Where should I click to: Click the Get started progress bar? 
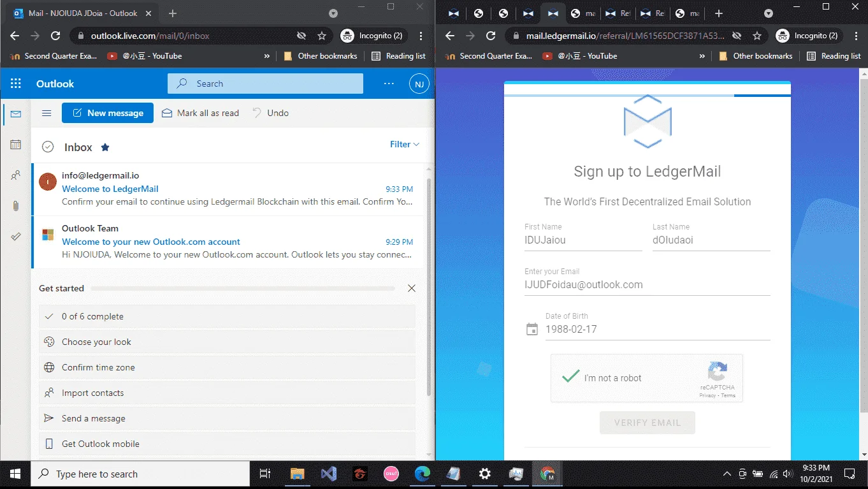243,289
